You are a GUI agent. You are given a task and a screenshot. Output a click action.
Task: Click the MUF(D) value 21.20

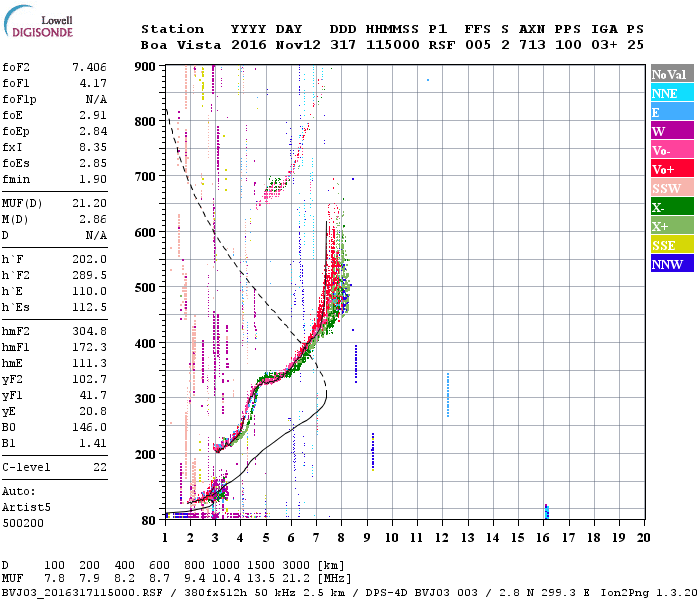(x=89, y=204)
